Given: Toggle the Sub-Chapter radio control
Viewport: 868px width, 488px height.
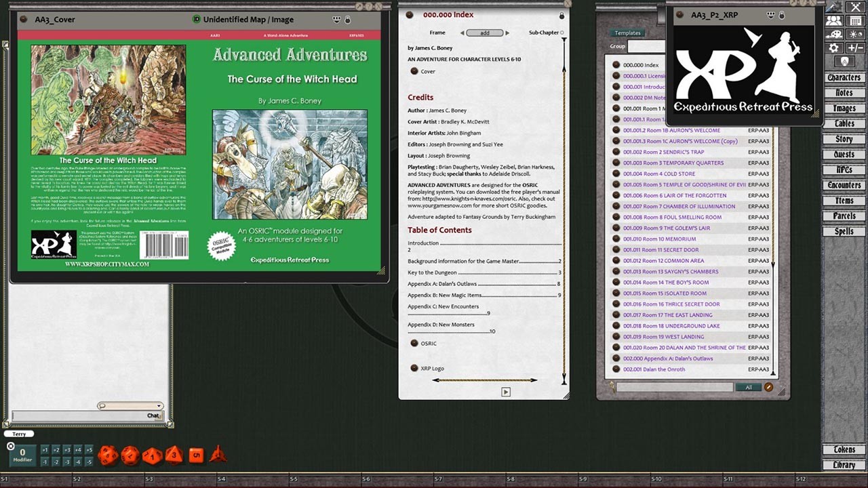Looking at the screenshot, I should click(x=561, y=33).
